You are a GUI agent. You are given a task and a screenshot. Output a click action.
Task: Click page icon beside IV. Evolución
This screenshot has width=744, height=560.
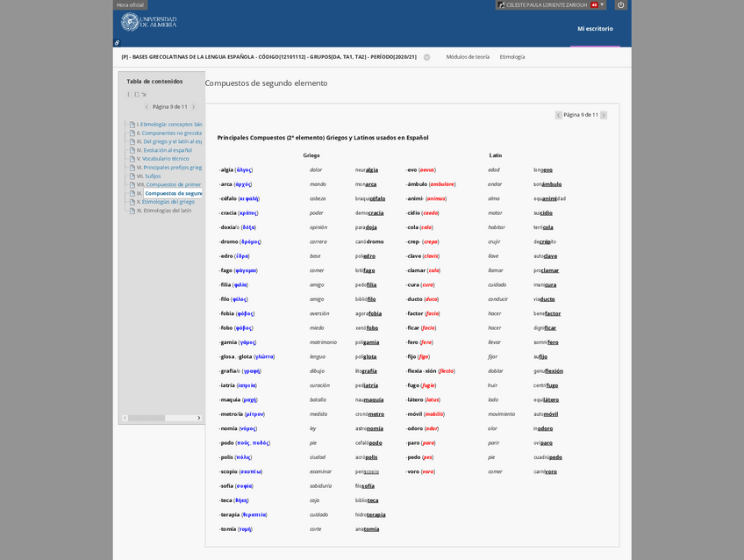132,150
